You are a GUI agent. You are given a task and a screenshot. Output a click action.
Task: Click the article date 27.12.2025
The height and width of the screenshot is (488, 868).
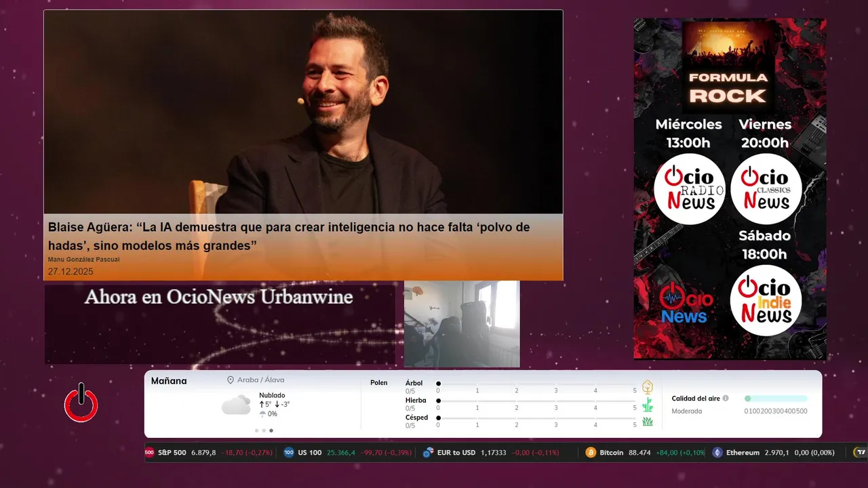pos(71,272)
